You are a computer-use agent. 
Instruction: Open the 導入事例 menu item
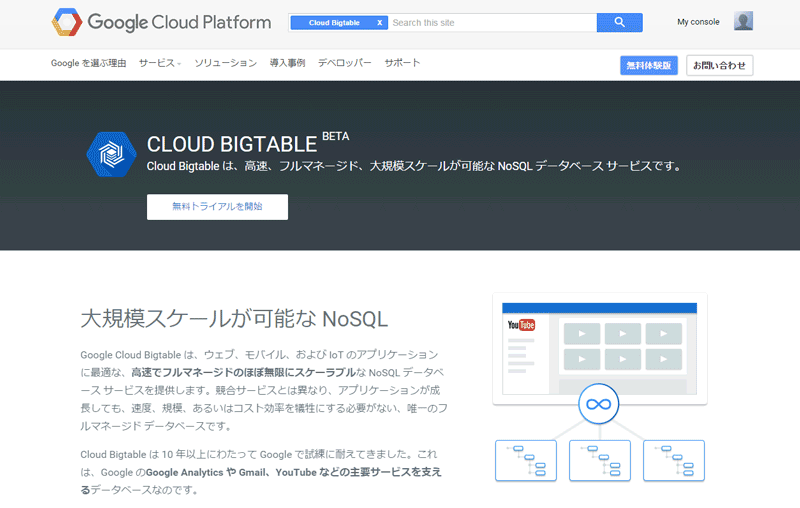pos(287,63)
